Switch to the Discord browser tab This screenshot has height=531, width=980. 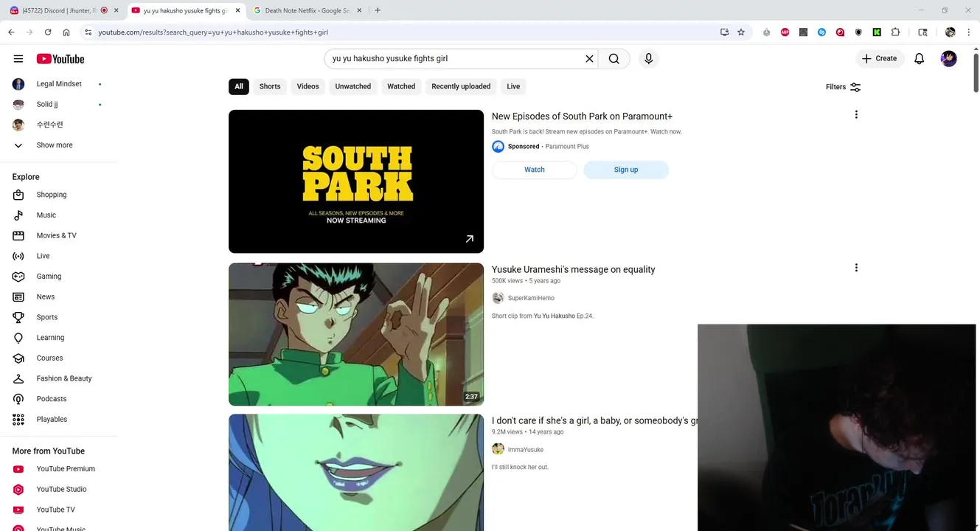point(59,10)
